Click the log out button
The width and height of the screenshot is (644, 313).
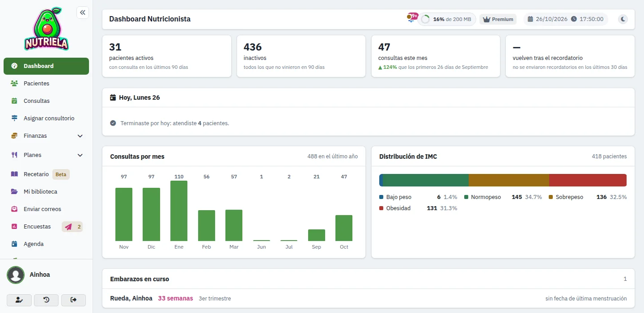pos(73,300)
